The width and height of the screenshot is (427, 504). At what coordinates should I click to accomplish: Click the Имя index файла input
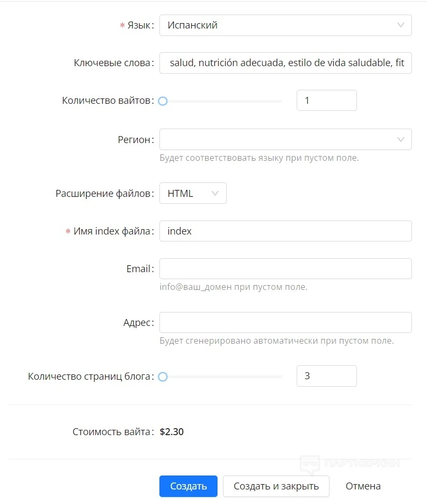pyautogui.click(x=285, y=231)
